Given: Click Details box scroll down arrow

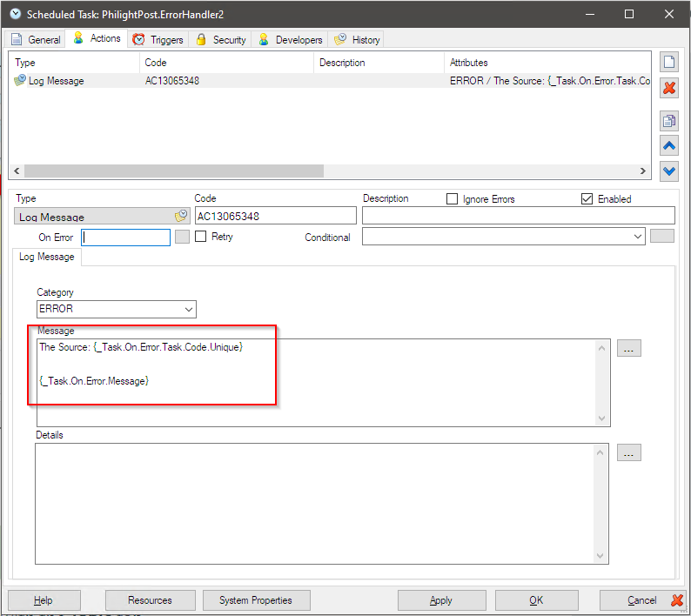Looking at the screenshot, I should (x=600, y=556).
